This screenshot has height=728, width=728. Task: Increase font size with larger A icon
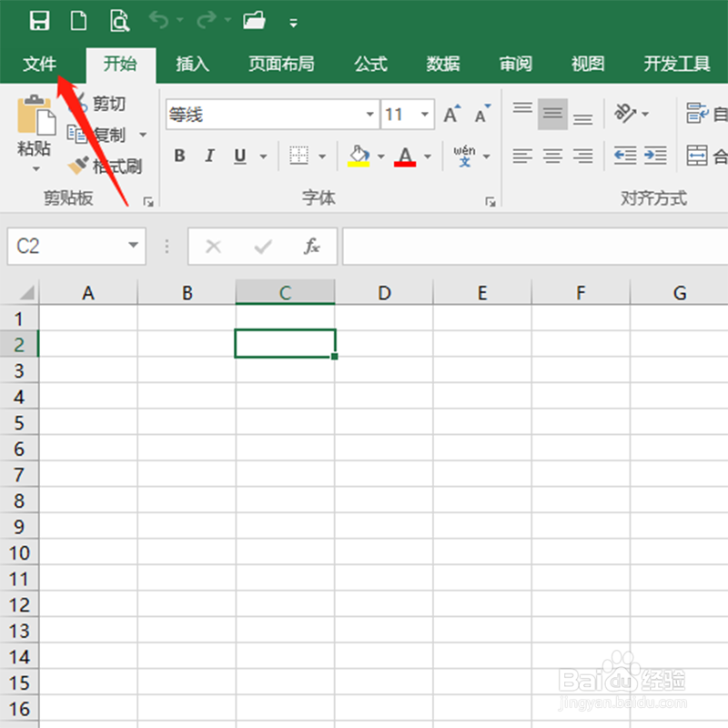click(451, 114)
